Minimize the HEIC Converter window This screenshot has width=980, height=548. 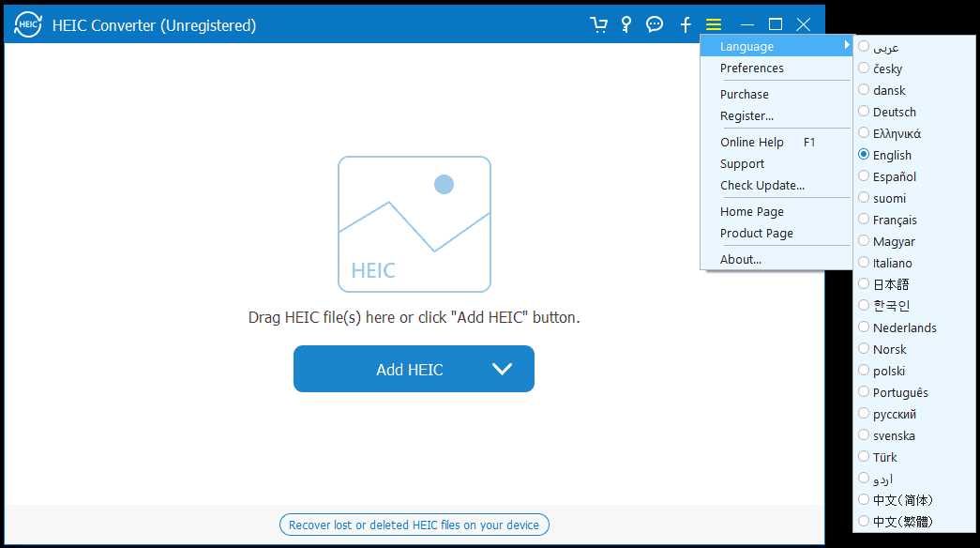point(746,25)
